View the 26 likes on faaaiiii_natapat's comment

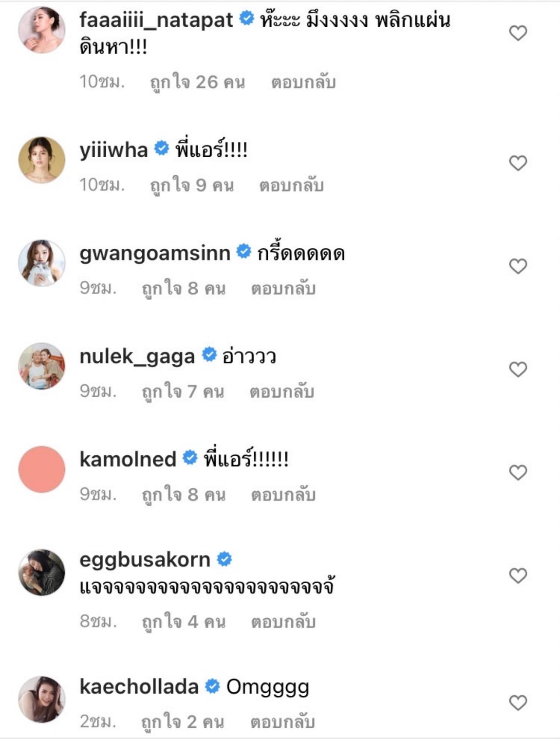tap(197, 82)
